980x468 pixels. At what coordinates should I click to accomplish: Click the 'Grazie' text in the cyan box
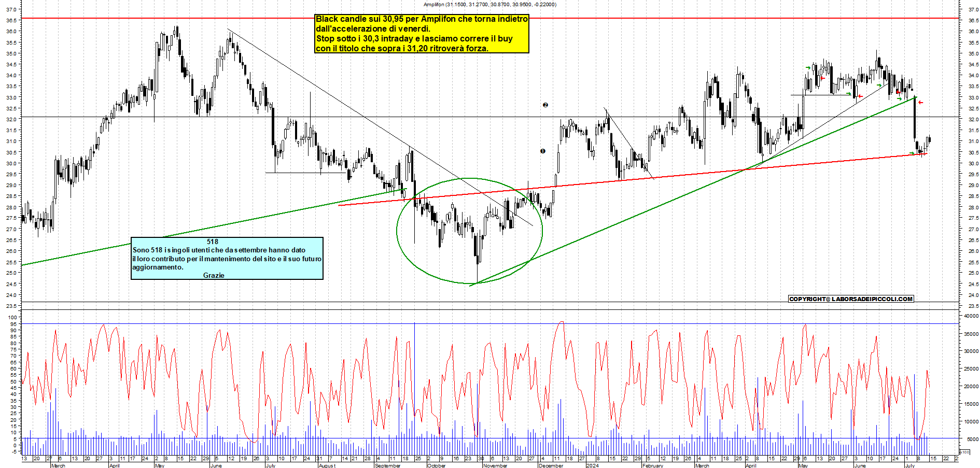point(214,275)
